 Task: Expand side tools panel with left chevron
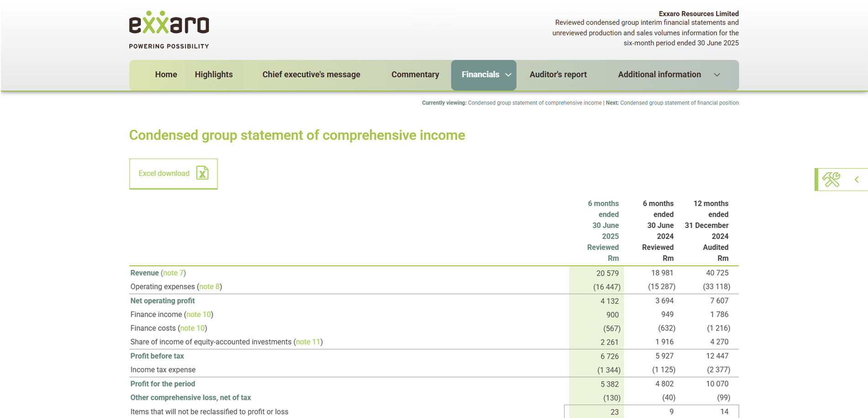tap(857, 180)
